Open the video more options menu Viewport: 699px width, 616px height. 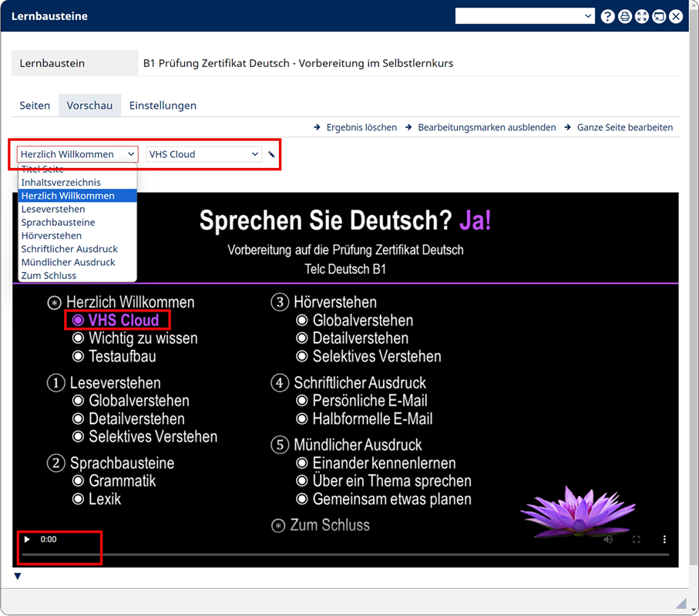(664, 540)
